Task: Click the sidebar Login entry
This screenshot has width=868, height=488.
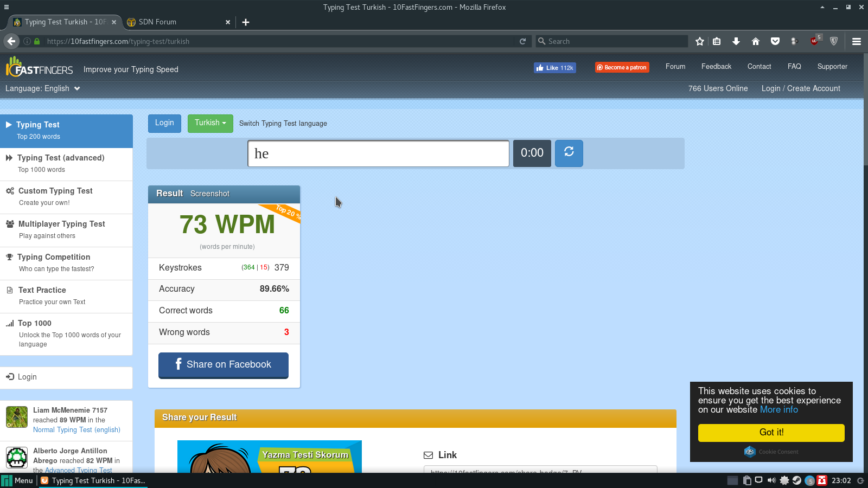Action: pos(66,377)
